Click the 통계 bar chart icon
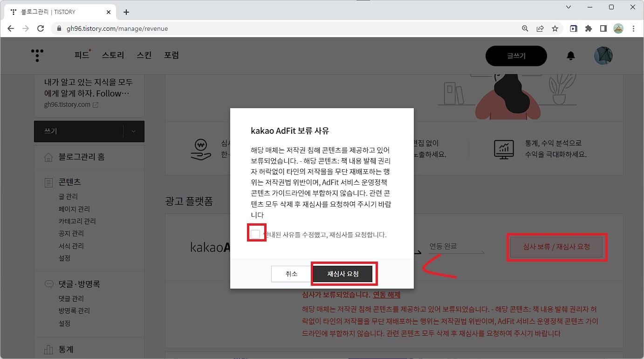Screen dimensions: 644x359 click(x=48, y=349)
